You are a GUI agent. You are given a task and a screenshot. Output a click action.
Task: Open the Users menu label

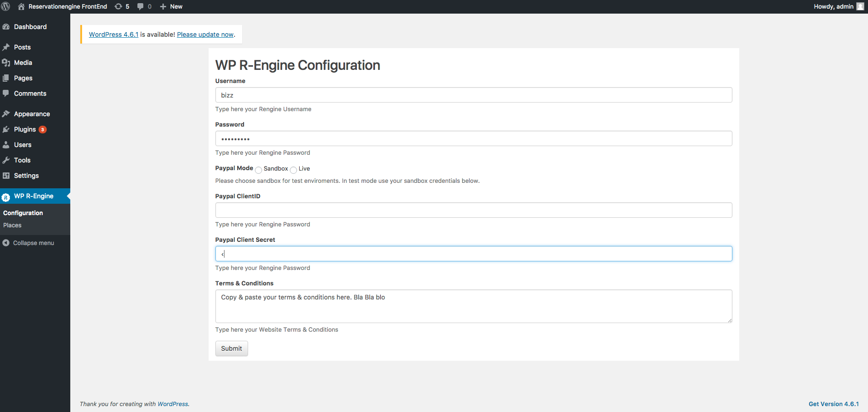pyautogui.click(x=23, y=145)
